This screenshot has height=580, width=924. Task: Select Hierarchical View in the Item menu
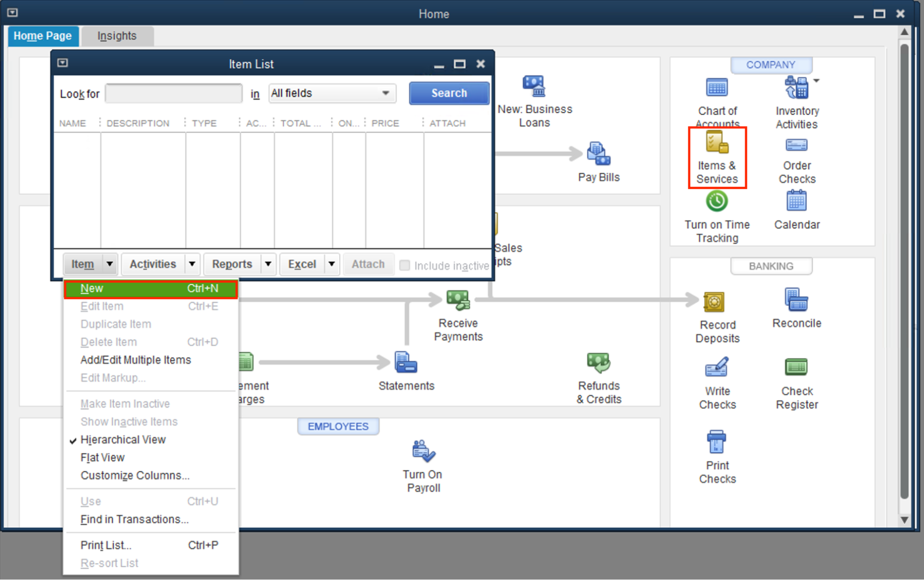pyautogui.click(x=123, y=439)
